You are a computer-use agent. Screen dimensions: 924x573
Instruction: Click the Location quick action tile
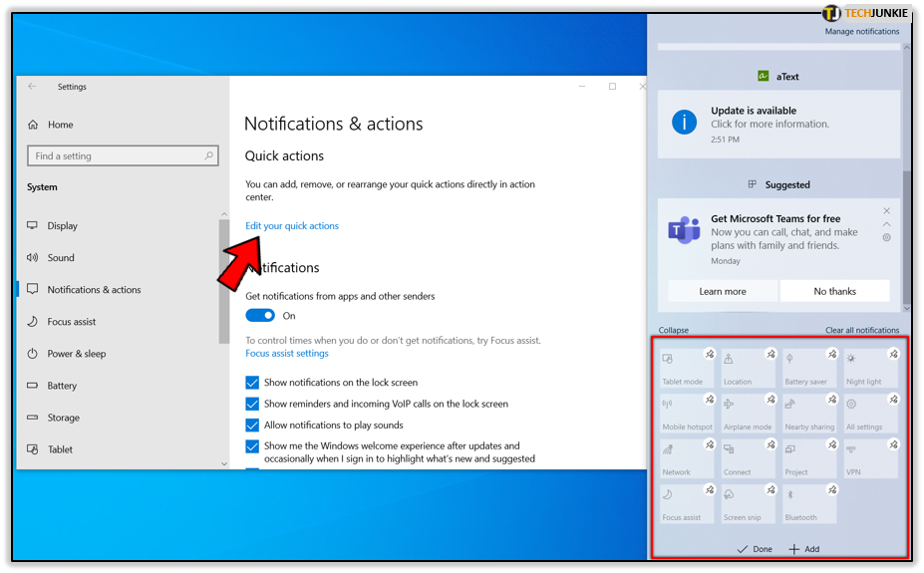(x=748, y=369)
